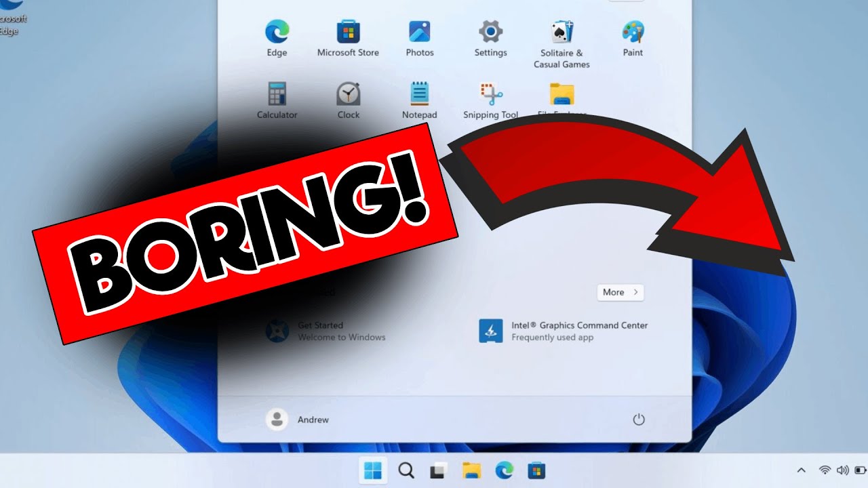Launch Microsoft Store from pinned apps
The height and width of the screenshot is (488, 868).
[x=348, y=39]
